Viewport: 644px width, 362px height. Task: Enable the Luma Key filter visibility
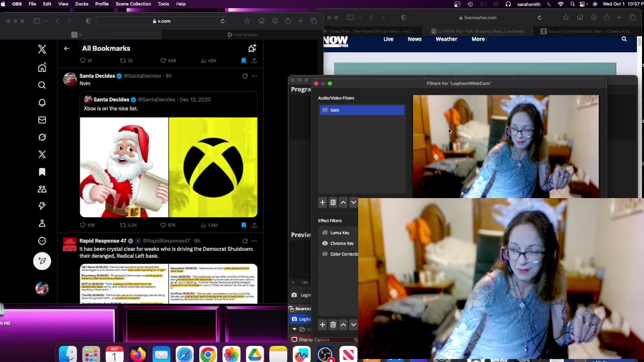tap(325, 233)
